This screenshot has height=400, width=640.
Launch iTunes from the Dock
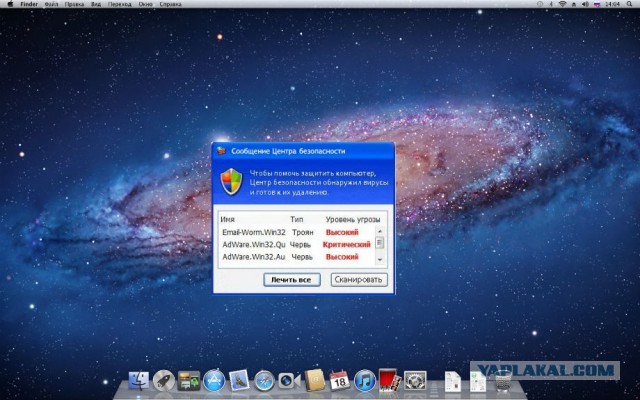pyautogui.click(x=364, y=380)
